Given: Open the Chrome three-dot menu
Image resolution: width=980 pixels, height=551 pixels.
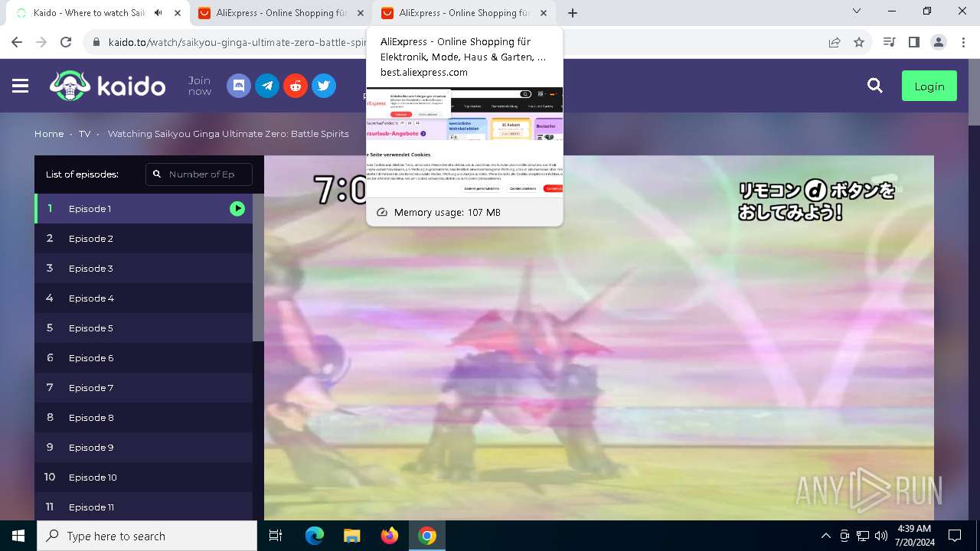Looking at the screenshot, I should tap(962, 42).
